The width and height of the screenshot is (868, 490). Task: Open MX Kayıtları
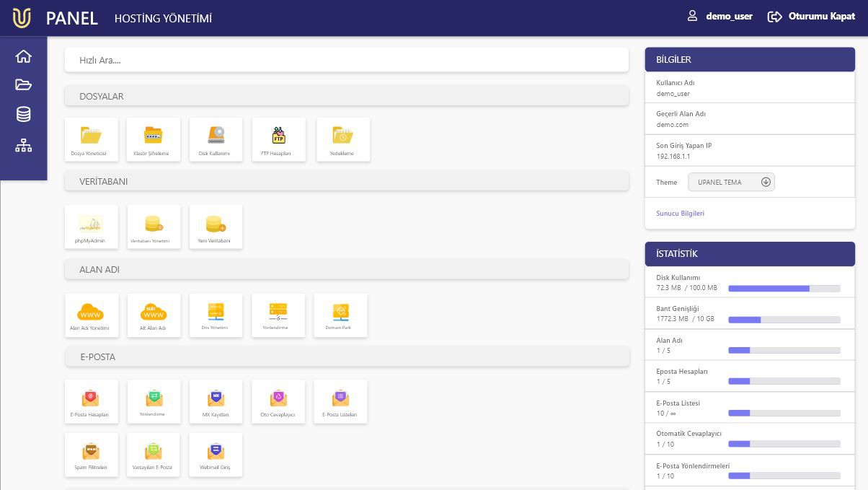(216, 401)
